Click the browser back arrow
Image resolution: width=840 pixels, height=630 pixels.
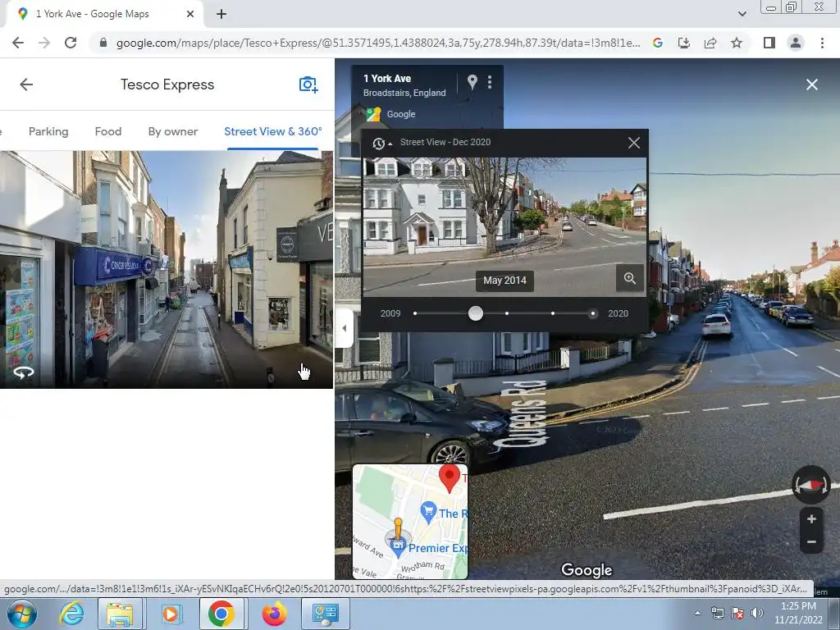point(18,43)
